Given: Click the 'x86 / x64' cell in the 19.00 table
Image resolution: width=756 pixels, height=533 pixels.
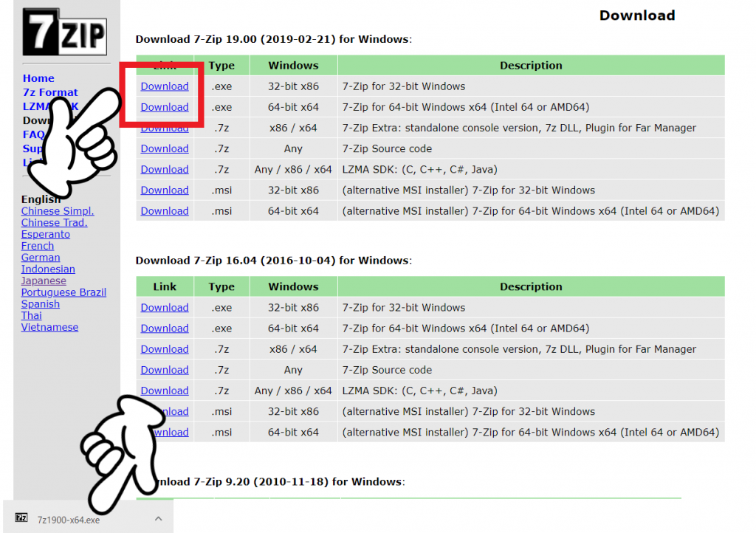Looking at the screenshot, I should coord(293,128).
